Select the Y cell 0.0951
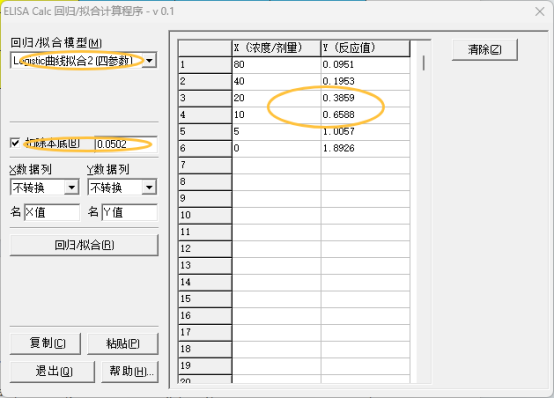This screenshot has width=554, height=398. 365,65
